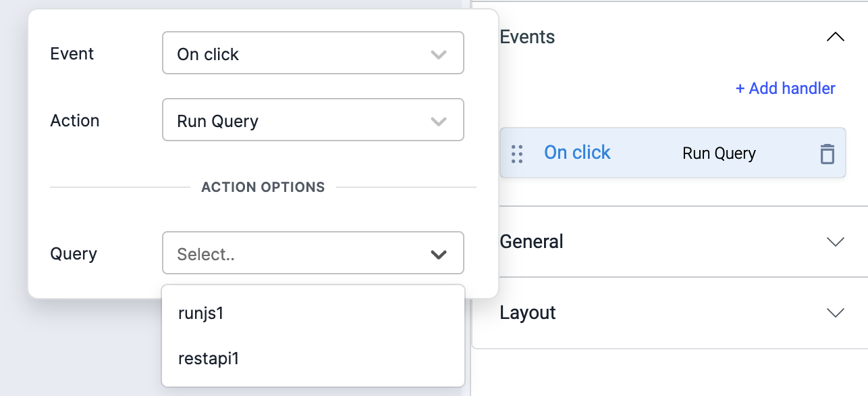
Task: Expand the Layout section arrow
Action: tap(835, 313)
